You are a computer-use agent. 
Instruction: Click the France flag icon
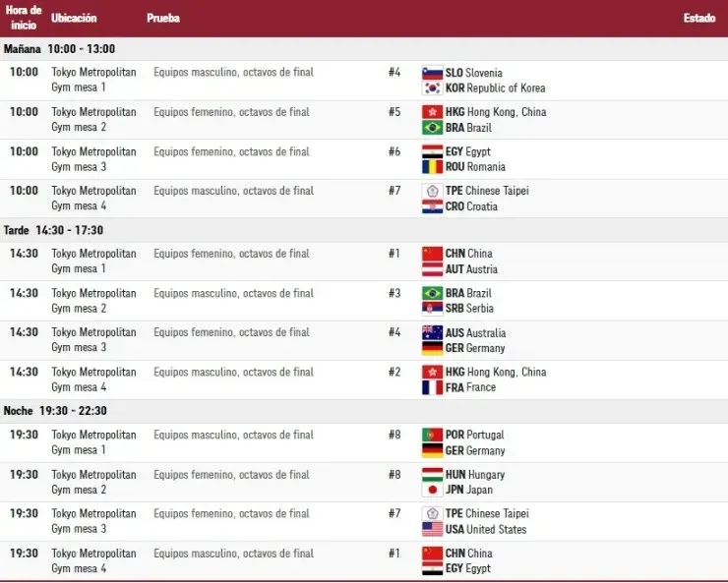(x=432, y=387)
